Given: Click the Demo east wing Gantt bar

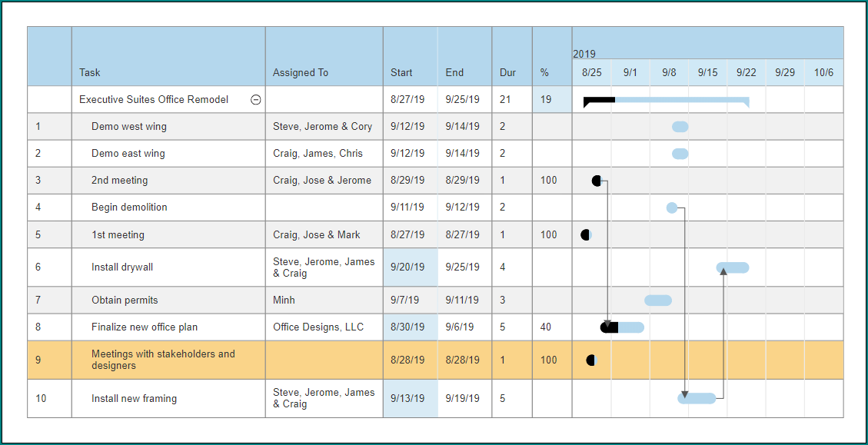Looking at the screenshot, I should 680,154.
